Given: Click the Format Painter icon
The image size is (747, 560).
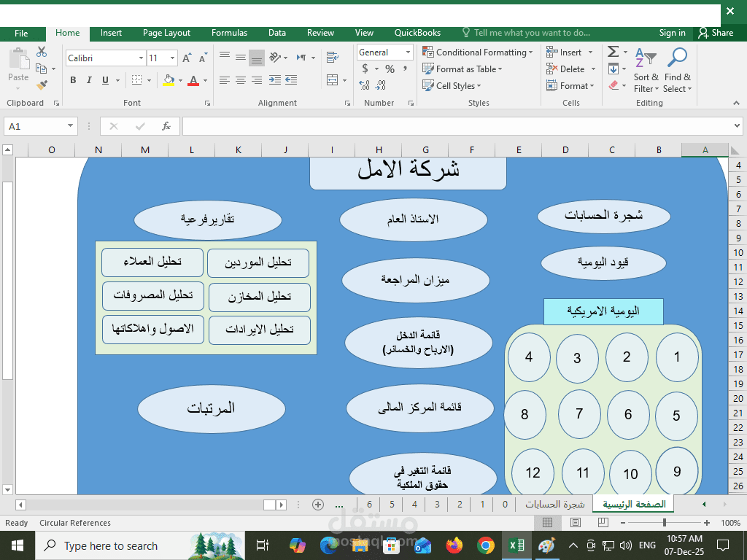Looking at the screenshot, I should (42, 84).
